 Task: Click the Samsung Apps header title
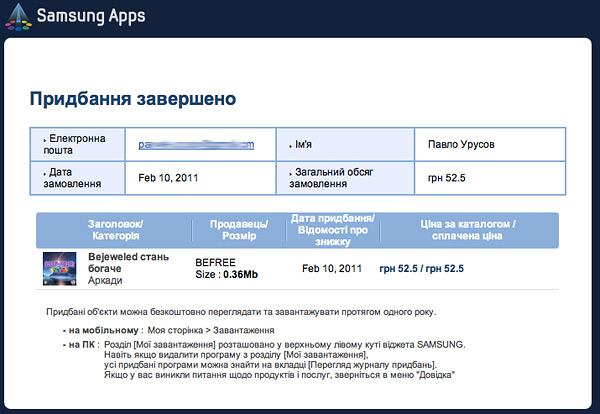91,16
